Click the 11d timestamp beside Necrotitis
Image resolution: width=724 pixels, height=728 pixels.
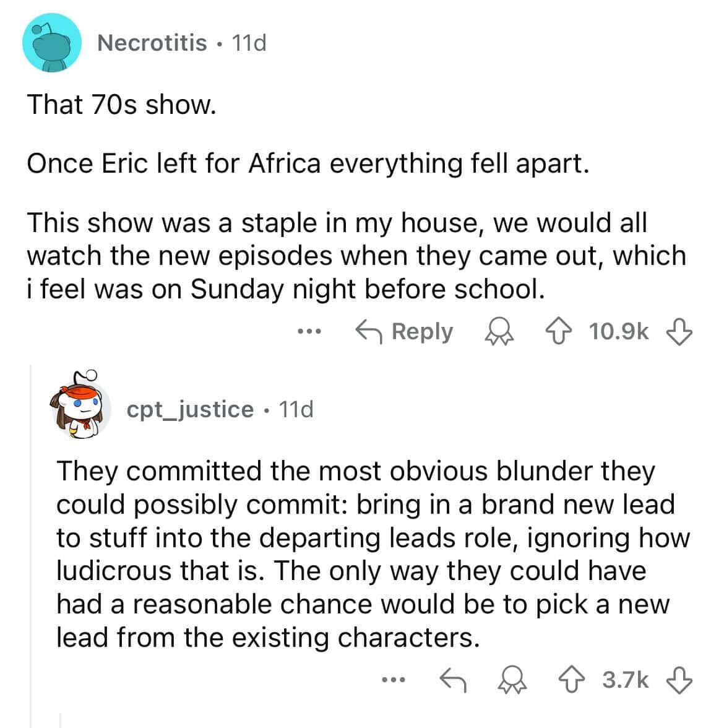pyautogui.click(x=248, y=43)
